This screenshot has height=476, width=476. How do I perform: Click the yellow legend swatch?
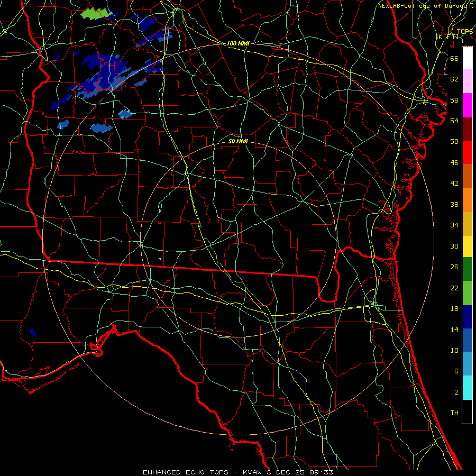click(467, 246)
